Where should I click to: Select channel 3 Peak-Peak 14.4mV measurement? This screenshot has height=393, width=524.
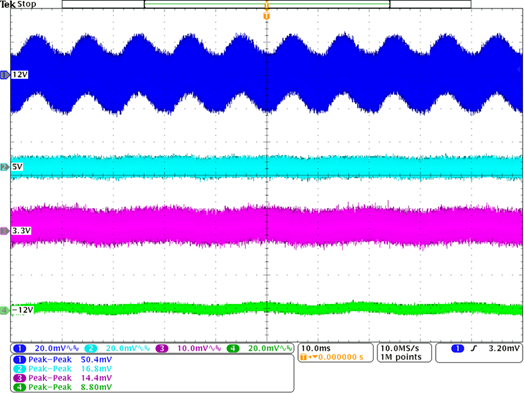click(x=62, y=378)
